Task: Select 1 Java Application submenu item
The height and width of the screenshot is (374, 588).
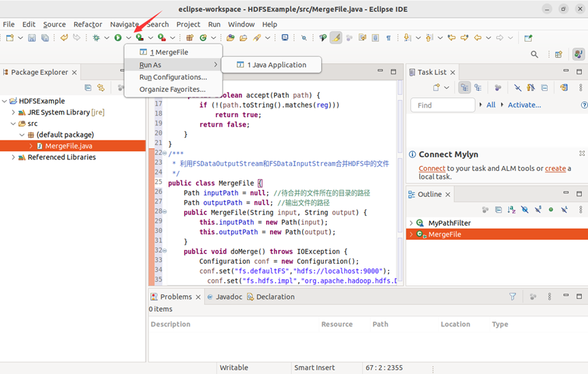Action: pos(272,65)
